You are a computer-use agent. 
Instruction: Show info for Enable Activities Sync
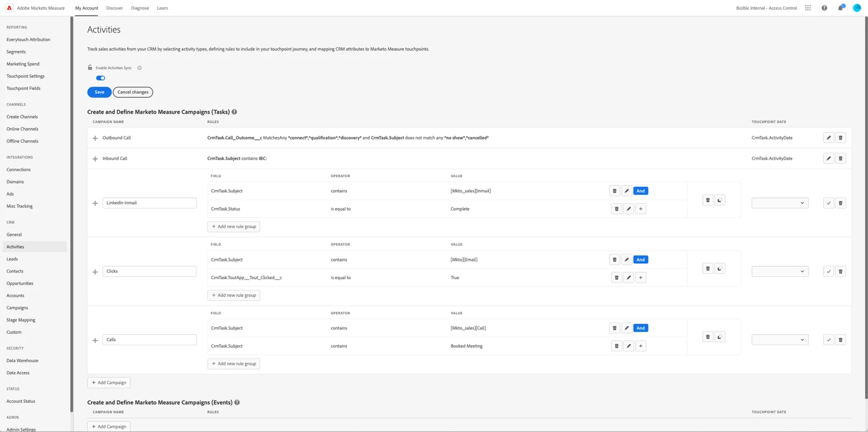pyautogui.click(x=140, y=68)
